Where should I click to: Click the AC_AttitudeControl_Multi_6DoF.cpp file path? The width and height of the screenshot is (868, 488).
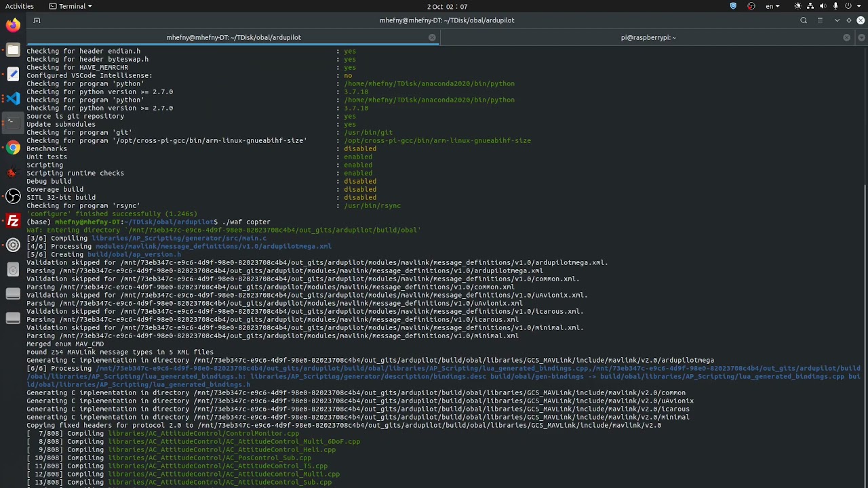234,441
